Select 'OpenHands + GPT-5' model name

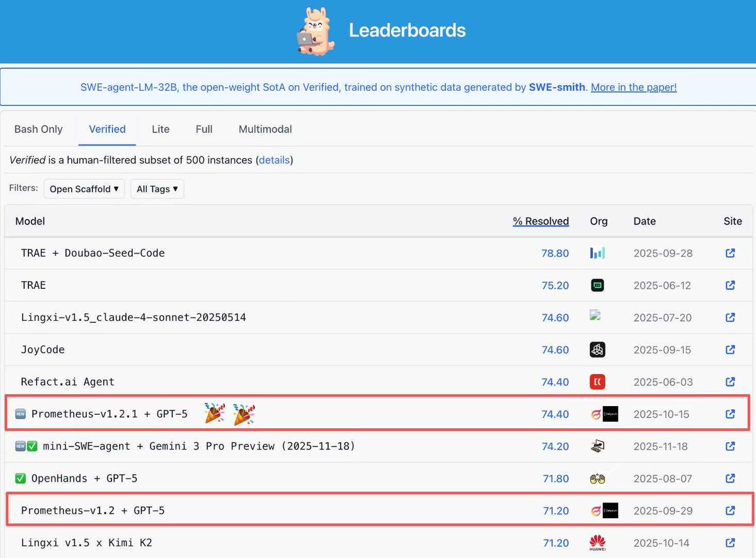pos(84,478)
